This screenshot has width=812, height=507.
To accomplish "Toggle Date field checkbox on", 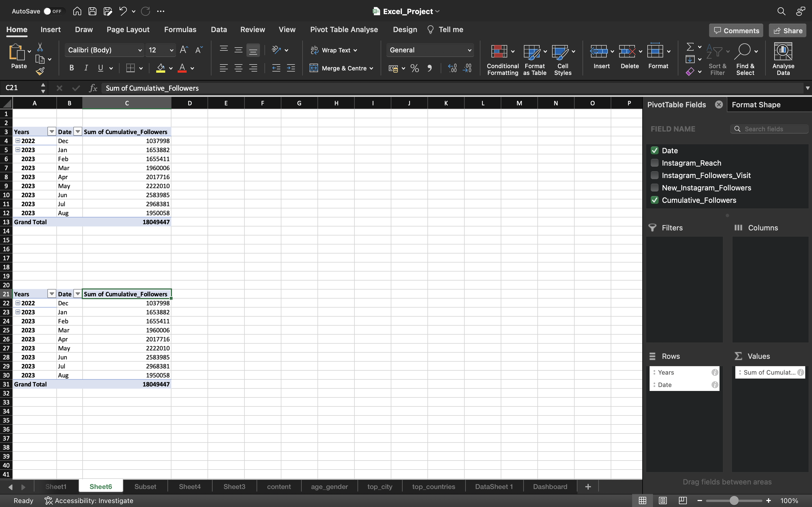I will pyautogui.click(x=655, y=150).
